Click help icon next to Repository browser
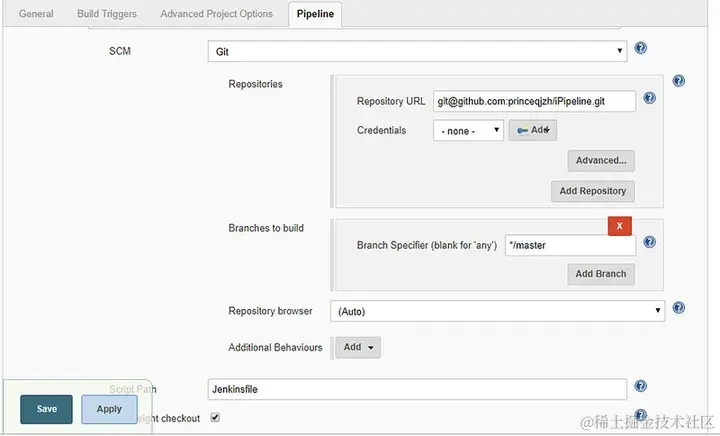The image size is (720, 436). [x=679, y=308]
